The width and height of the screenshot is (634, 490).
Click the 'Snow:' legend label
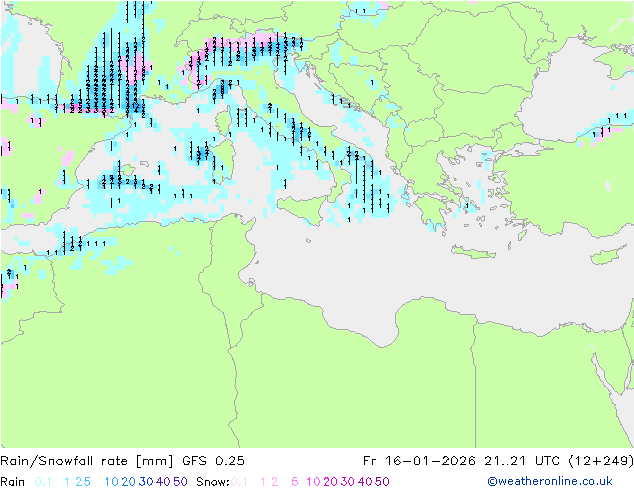pyautogui.click(x=213, y=482)
